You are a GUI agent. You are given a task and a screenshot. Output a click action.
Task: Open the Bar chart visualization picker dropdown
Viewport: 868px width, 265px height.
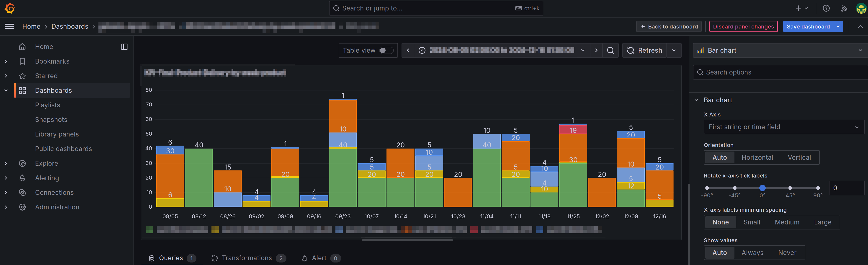pyautogui.click(x=778, y=50)
